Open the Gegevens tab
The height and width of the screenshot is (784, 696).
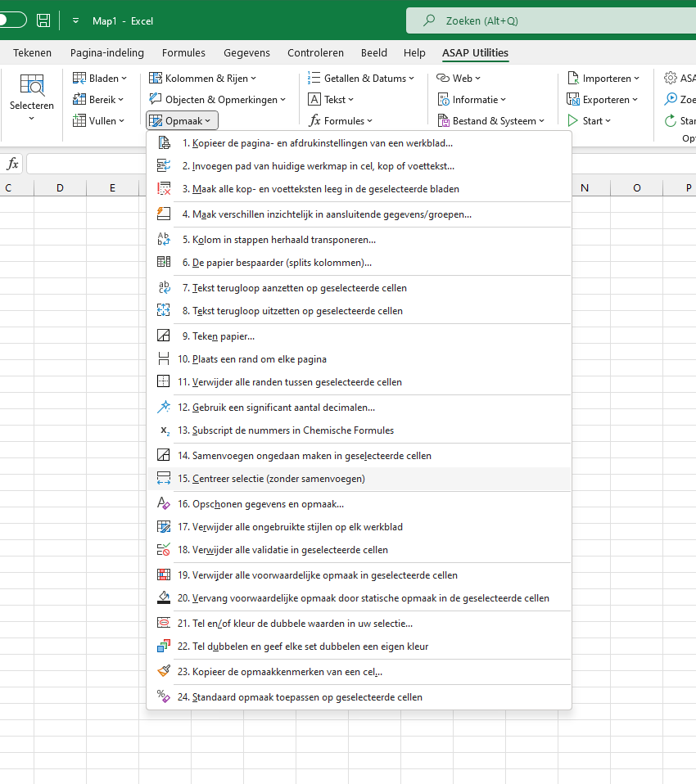point(246,52)
